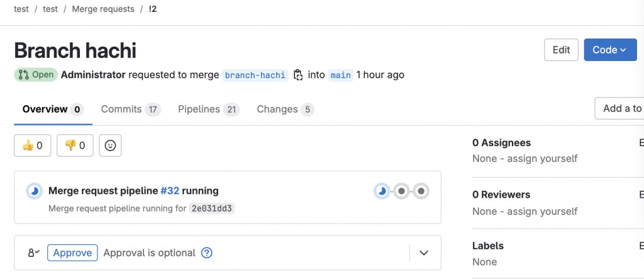Click the running pipeline status icon
Viewport: 644px width, 279px height.
click(35, 191)
